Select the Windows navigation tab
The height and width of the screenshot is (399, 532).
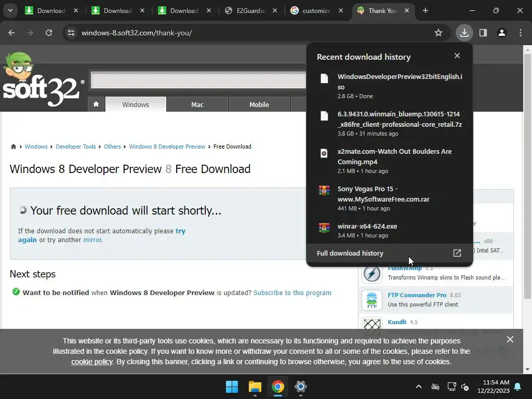[x=136, y=104]
